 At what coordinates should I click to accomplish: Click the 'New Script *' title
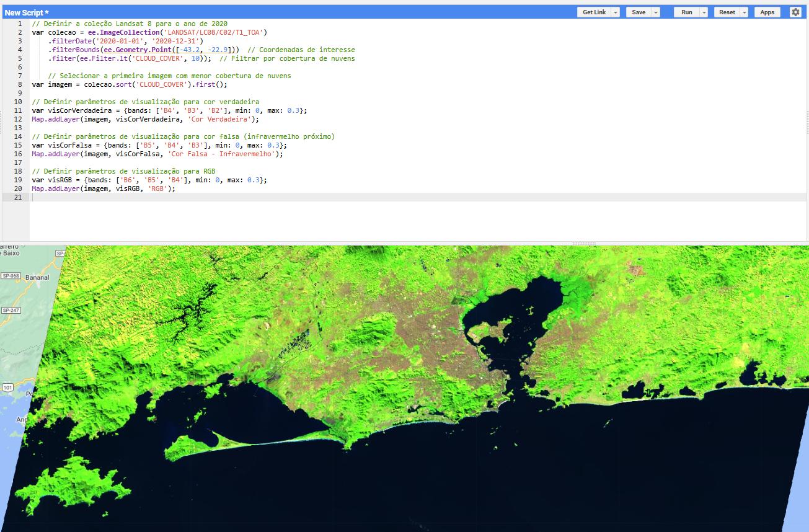click(27, 12)
